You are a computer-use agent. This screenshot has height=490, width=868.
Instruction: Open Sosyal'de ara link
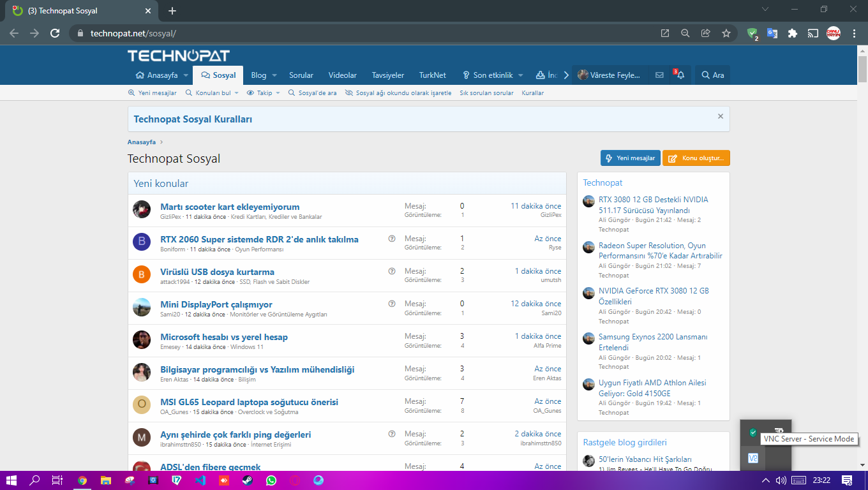(x=312, y=93)
